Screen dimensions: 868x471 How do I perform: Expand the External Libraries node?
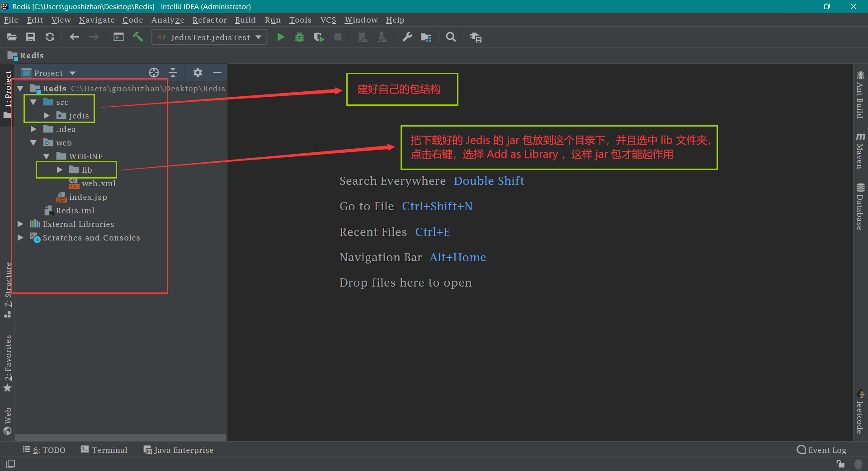click(20, 224)
